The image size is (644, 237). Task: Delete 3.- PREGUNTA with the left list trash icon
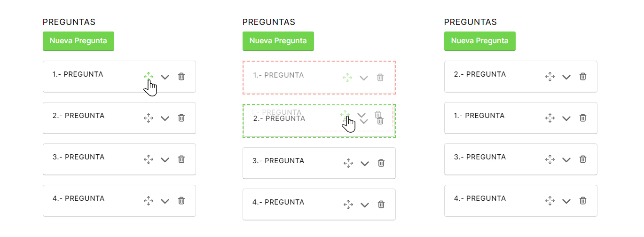[x=181, y=159]
